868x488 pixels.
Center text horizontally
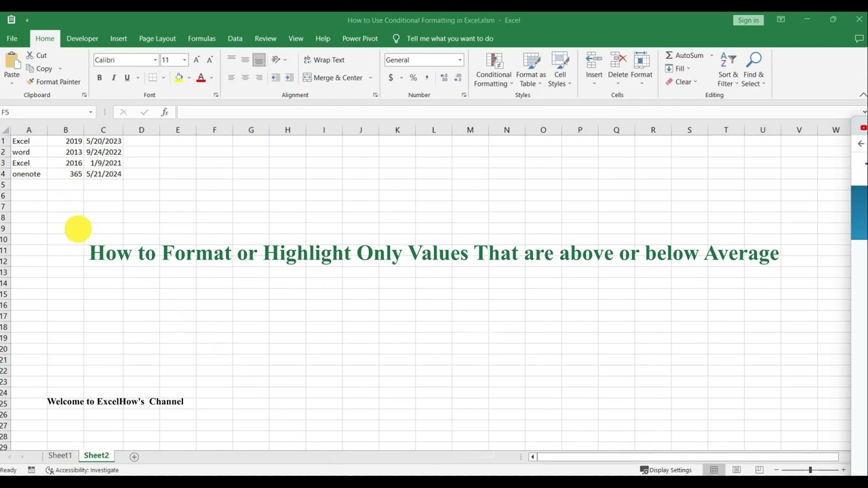coord(245,78)
